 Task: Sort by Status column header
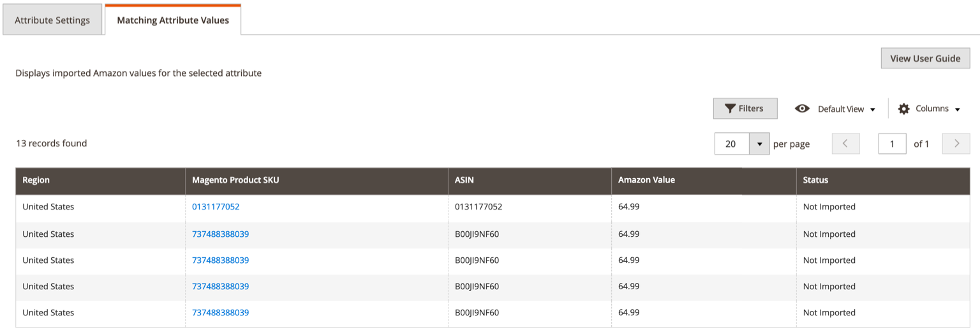pos(815,180)
